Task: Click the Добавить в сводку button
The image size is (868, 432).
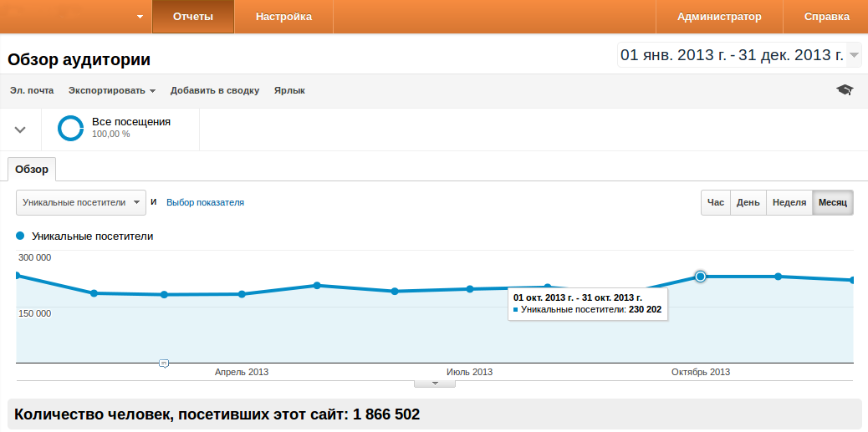Action: coord(215,90)
